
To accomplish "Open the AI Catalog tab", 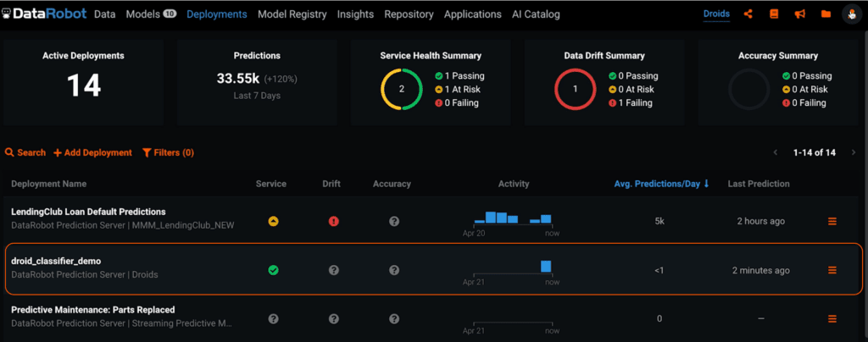I will tap(536, 14).
